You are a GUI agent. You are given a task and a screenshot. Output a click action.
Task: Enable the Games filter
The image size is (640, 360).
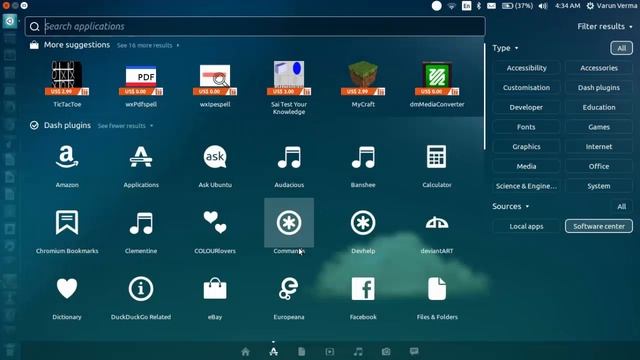coord(599,127)
